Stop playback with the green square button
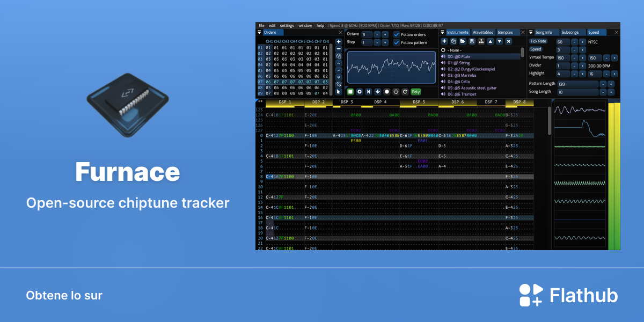 350,92
